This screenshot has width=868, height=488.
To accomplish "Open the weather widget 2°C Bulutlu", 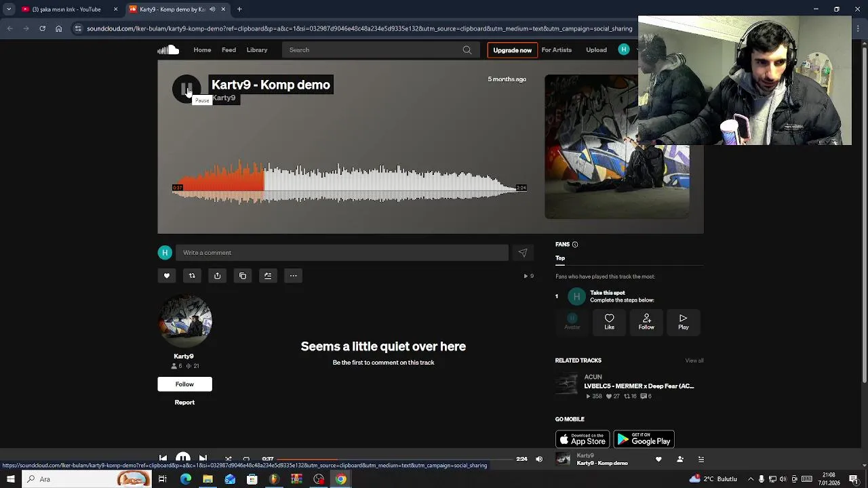I will coord(713,479).
